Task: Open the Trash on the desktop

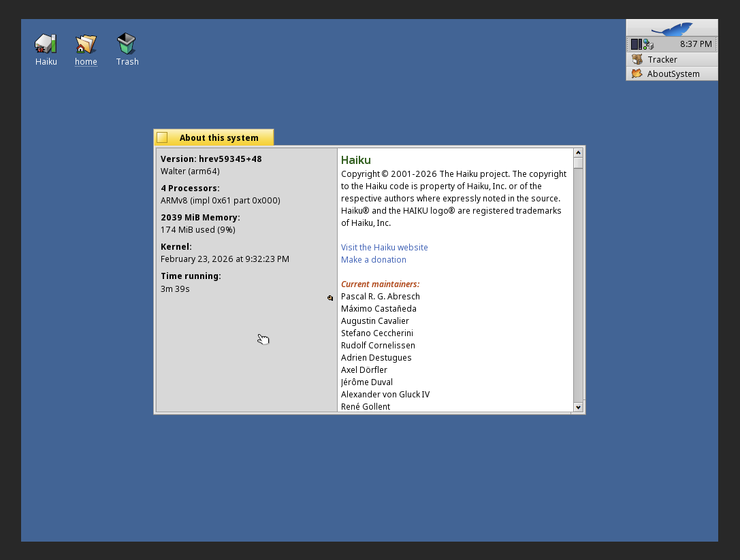Action: pyautogui.click(x=127, y=44)
